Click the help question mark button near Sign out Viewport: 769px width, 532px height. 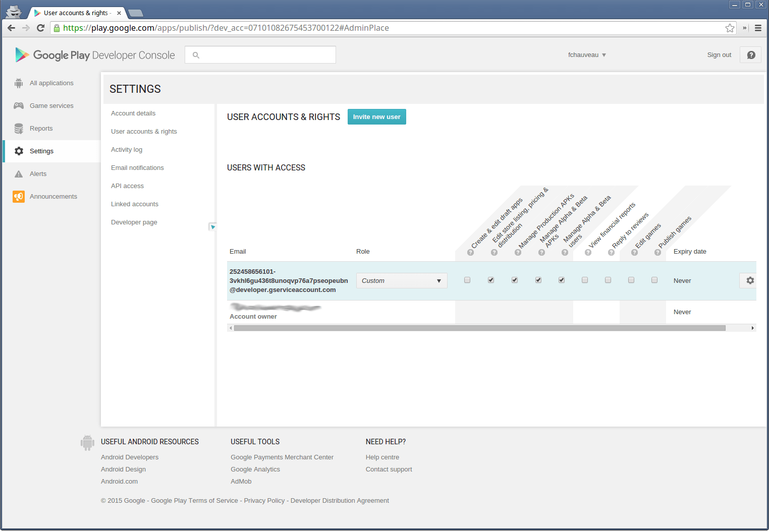[x=751, y=55]
